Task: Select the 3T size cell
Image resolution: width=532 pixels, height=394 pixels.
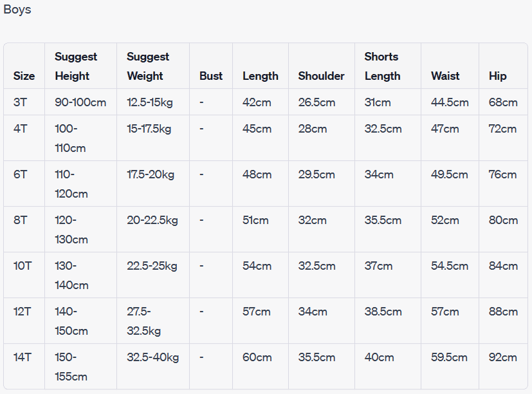Action: click(21, 102)
